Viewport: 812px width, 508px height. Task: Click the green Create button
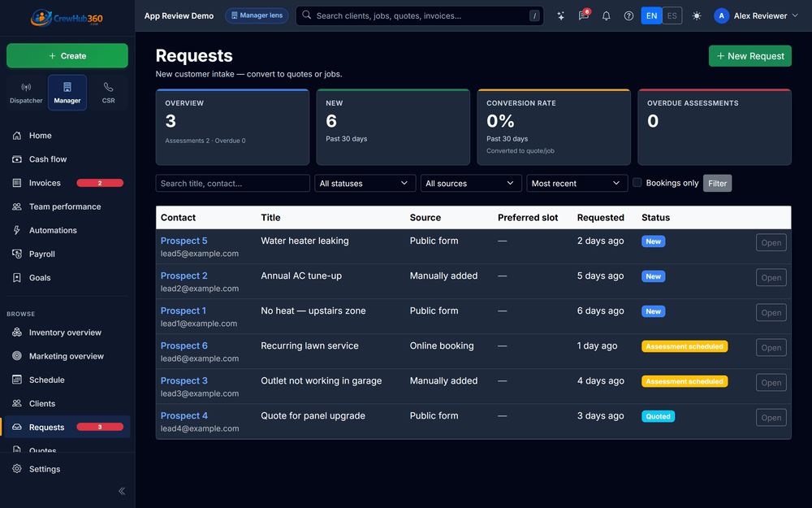(67, 55)
